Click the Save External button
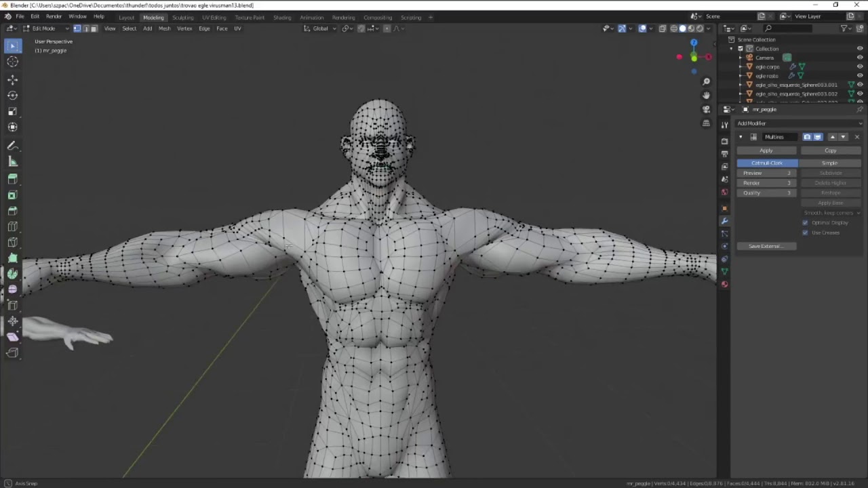 pyautogui.click(x=767, y=246)
